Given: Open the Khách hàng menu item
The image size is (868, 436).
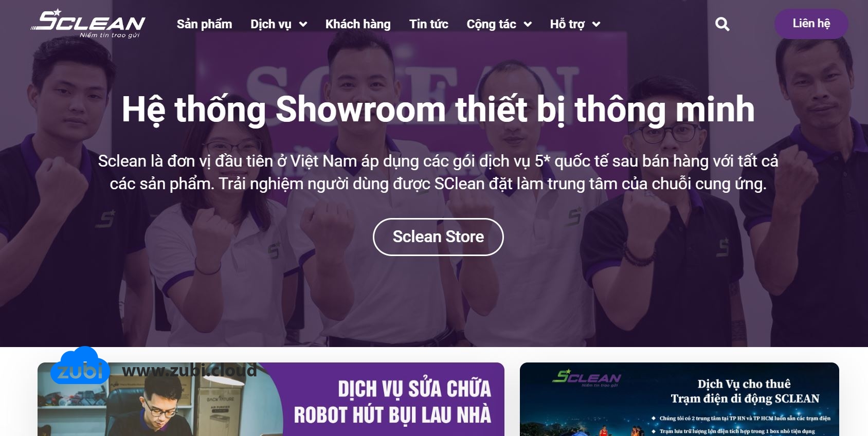Looking at the screenshot, I should pyautogui.click(x=358, y=24).
